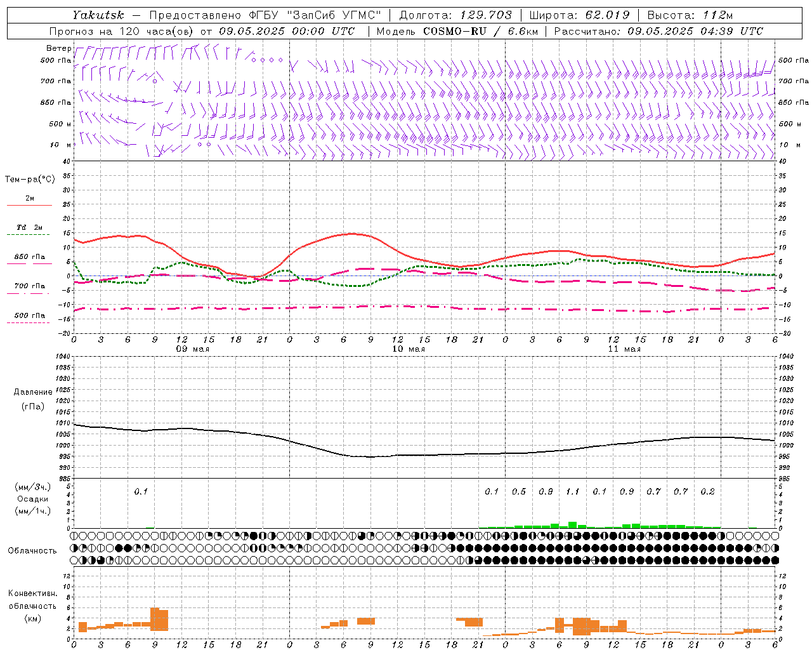Viewport: 812px width, 650px height.
Task: Click the Широта: 62.019 value
Action: click(x=579, y=15)
